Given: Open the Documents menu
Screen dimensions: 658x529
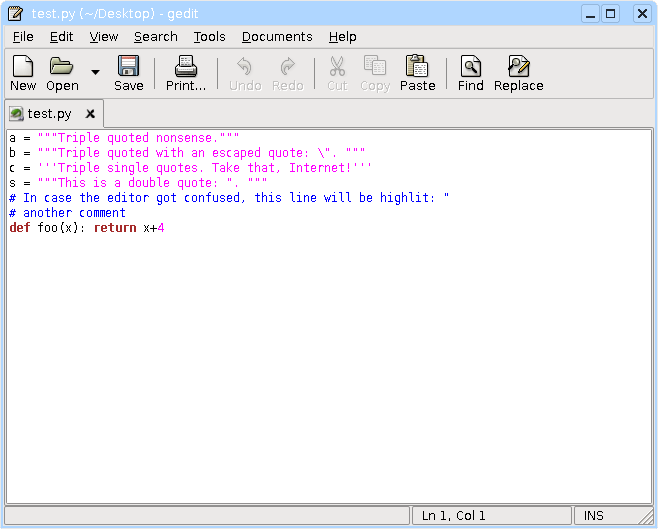Looking at the screenshot, I should pos(277,37).
